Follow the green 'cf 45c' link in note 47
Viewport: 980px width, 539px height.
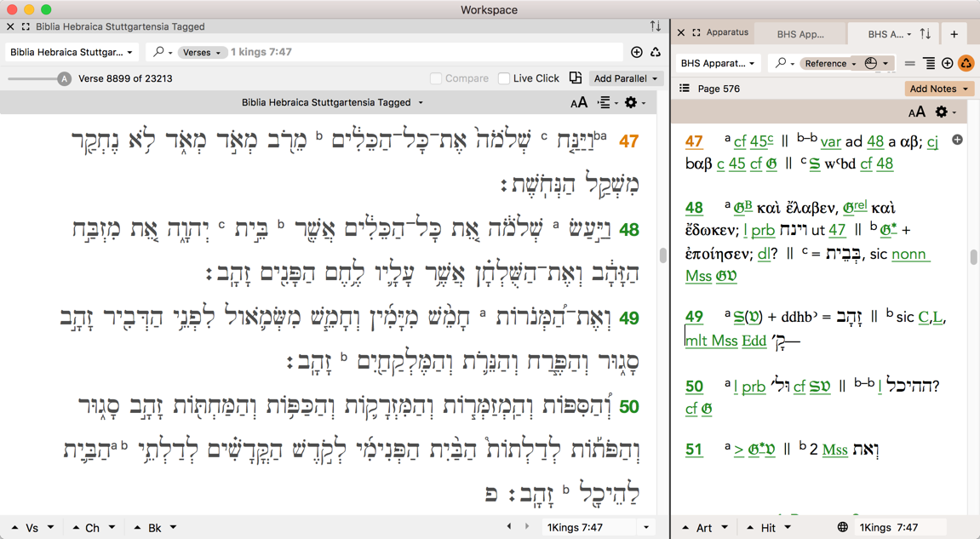coord(754,141)
